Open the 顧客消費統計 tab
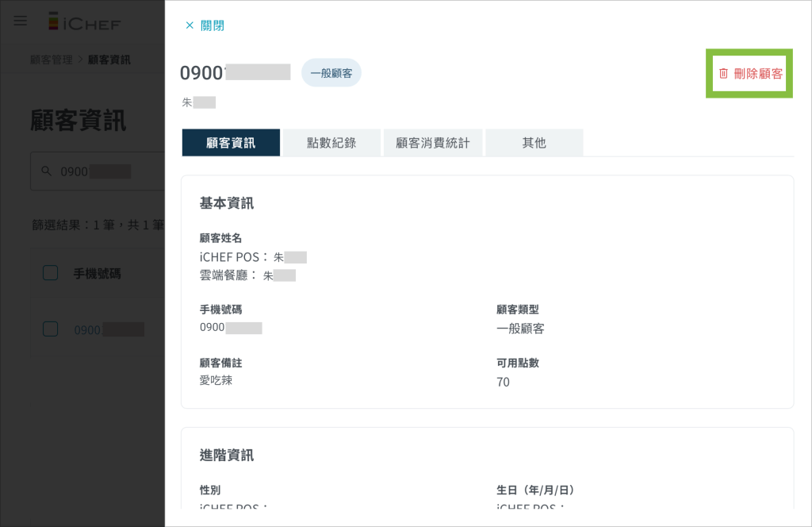The width and height of the screenshot is (812, 527). pyautogui.click(x=433, y=143)
